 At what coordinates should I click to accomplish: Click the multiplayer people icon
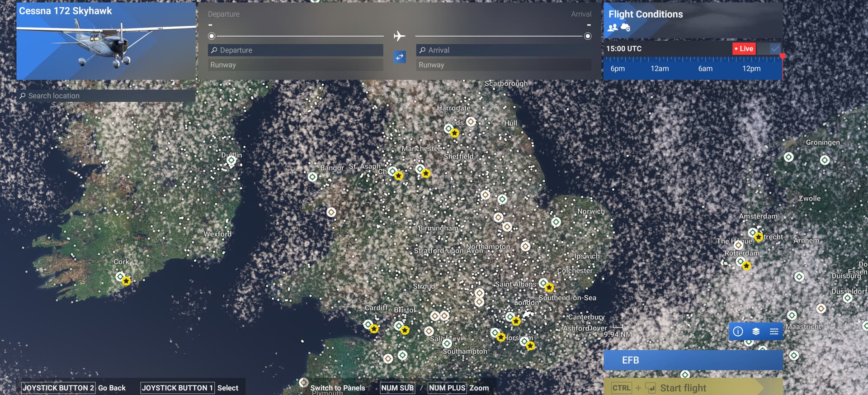[613, 28]
